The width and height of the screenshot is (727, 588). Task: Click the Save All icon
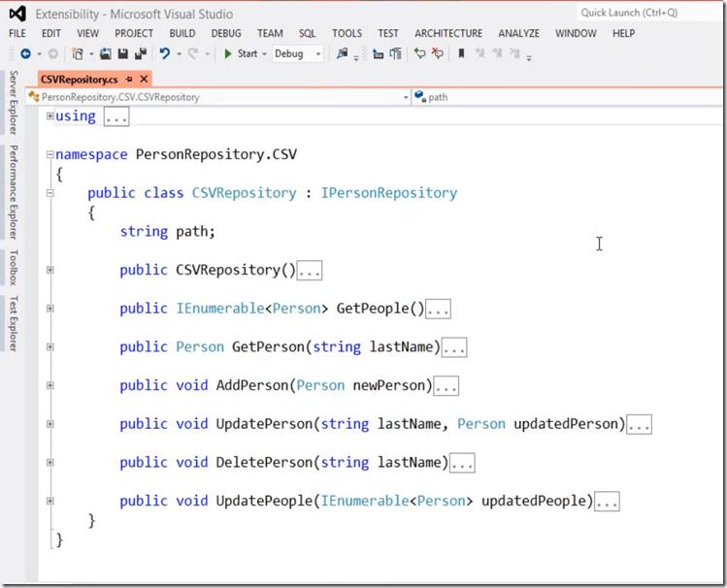141,53
